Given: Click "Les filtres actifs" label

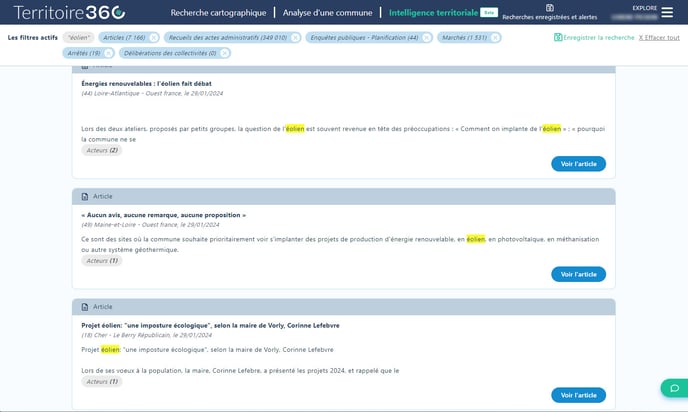Looking at the screenshot, I should pos(32,38).
